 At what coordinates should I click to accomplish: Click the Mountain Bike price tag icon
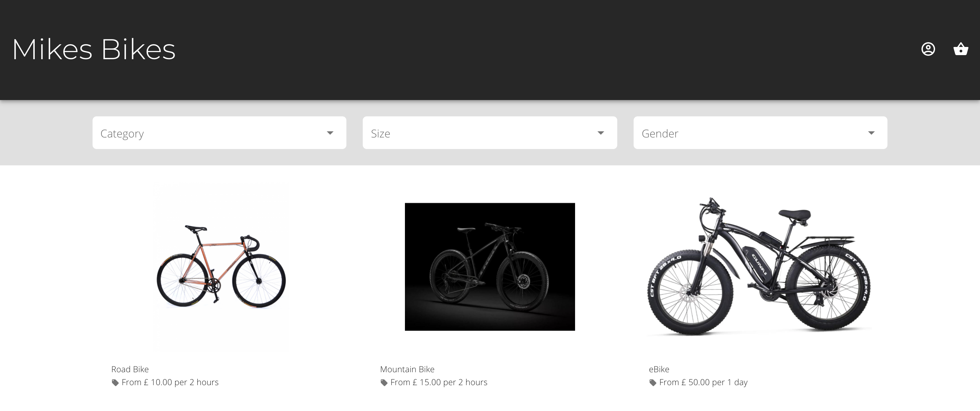[x=384, y=382]
